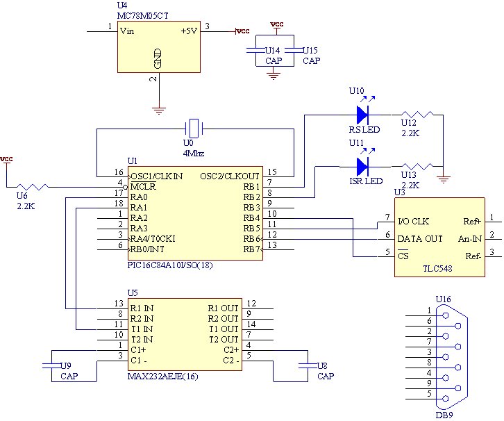Click the R1 OUT pin label
This screenshot has width=504, height=421.
pyautogui.click(x=223, y=308)
